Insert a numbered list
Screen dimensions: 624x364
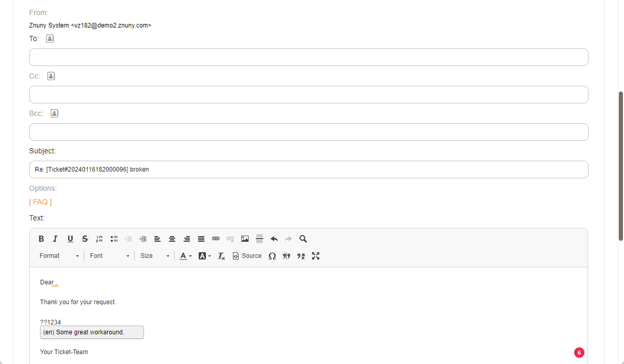click(x=99, y=239)
